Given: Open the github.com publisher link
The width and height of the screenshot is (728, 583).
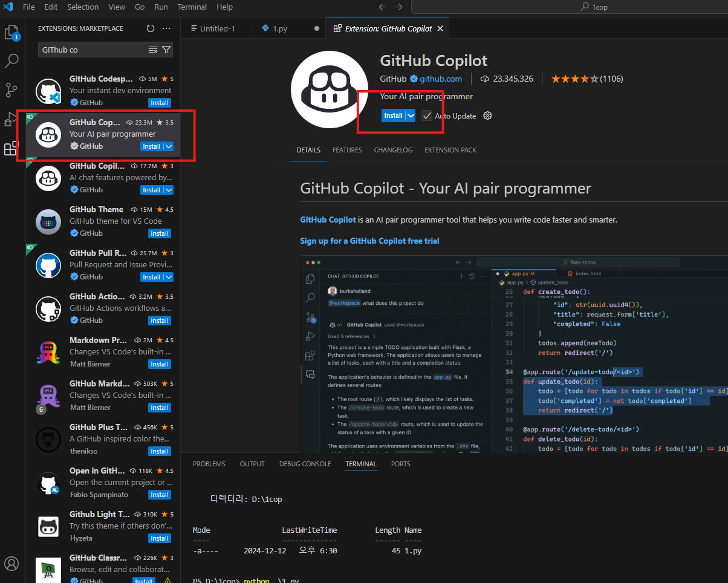Looking at the screenshot, I should (441, 79).
